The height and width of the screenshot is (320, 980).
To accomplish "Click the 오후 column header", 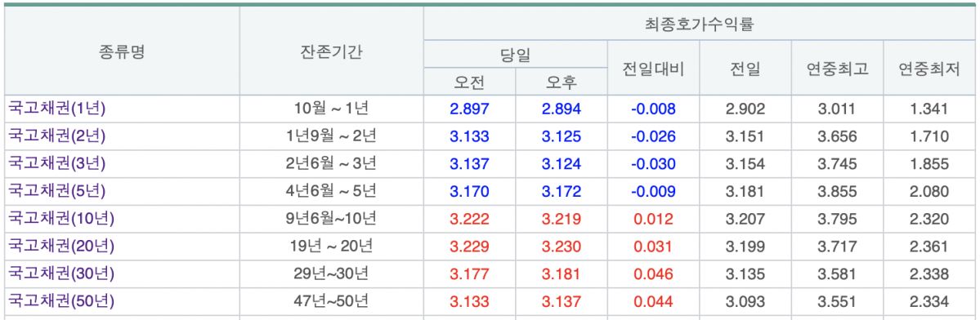I will (562, 82).
